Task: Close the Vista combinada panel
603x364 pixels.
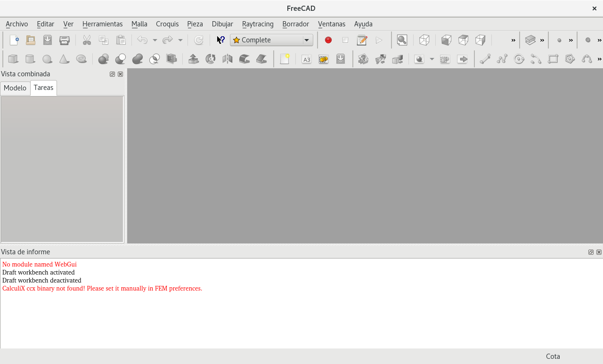Action: click(120, 74)
